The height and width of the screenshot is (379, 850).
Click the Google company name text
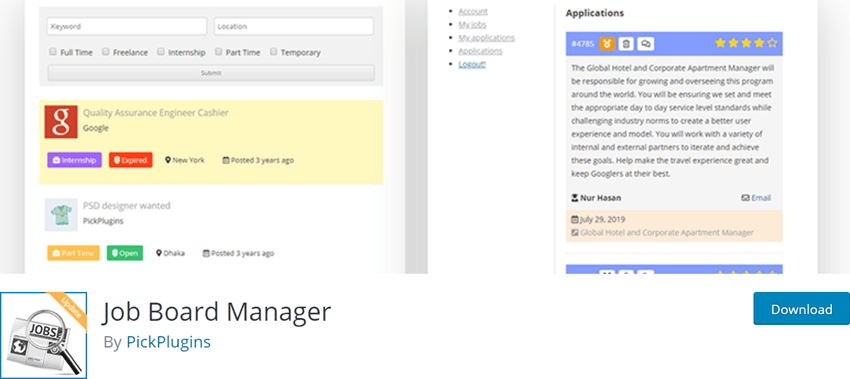[x=95, y=128]
